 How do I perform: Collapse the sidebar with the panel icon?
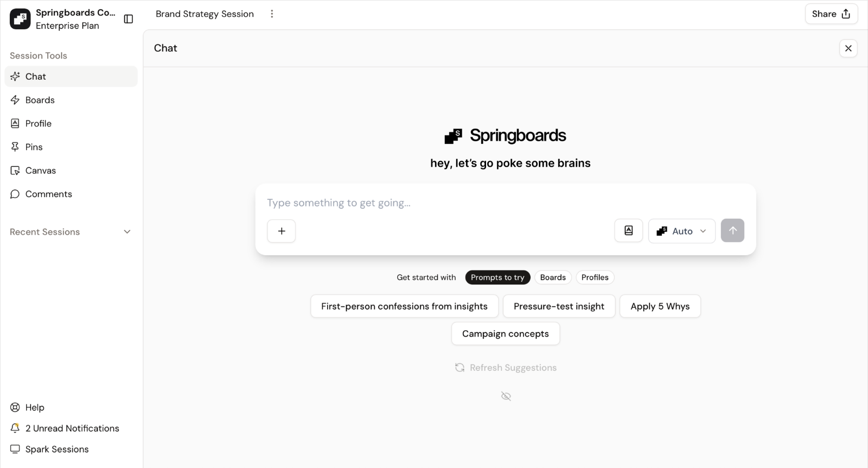(x=129, y=19)
